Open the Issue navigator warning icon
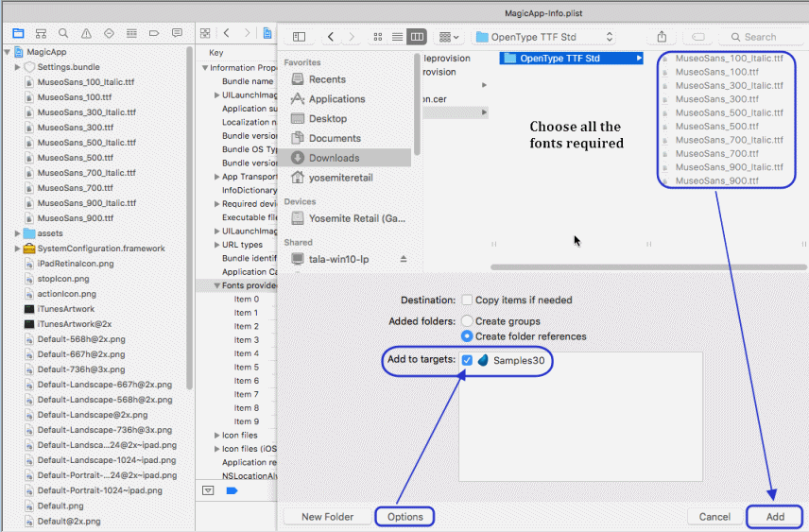809x532 pixels. point(86,33)
